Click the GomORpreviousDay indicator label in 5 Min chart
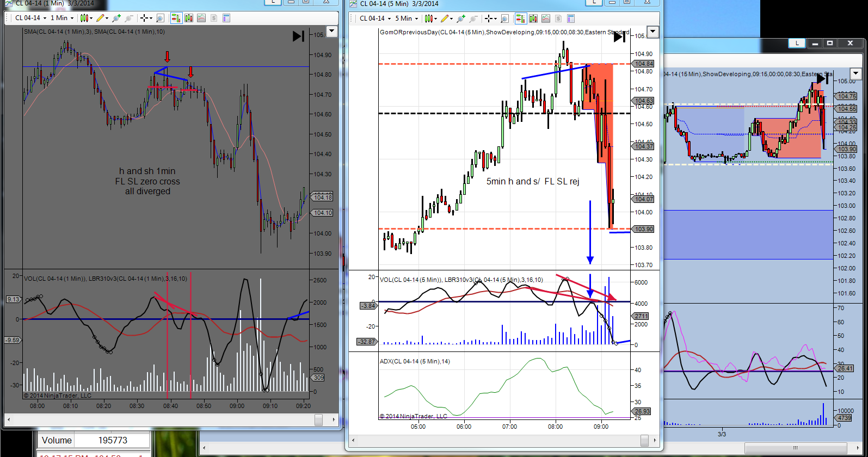This screenshot has height=457, width=868. pyautogui.click(x=504, y=32)
